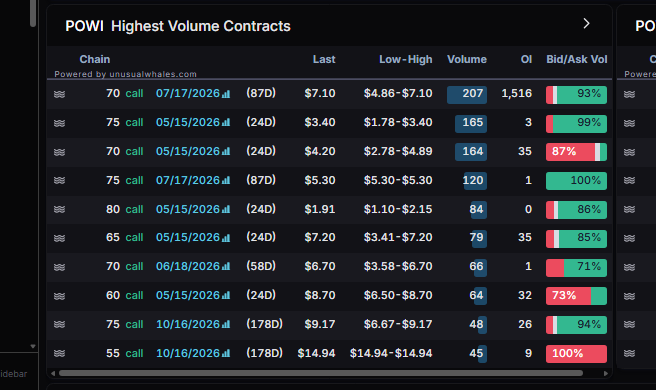Viewport: 656px width, 390px height.
Task: Open 07/17/2026 expiry link for 70 call
Action: coord(188,93)
